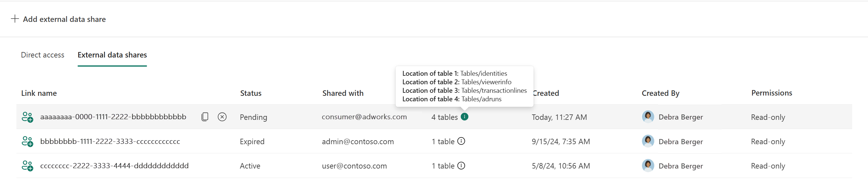The width and height of the screenshot is (868, 181).
Task: Click the plus icon beside Add external data share
Action: pos(15,19)
